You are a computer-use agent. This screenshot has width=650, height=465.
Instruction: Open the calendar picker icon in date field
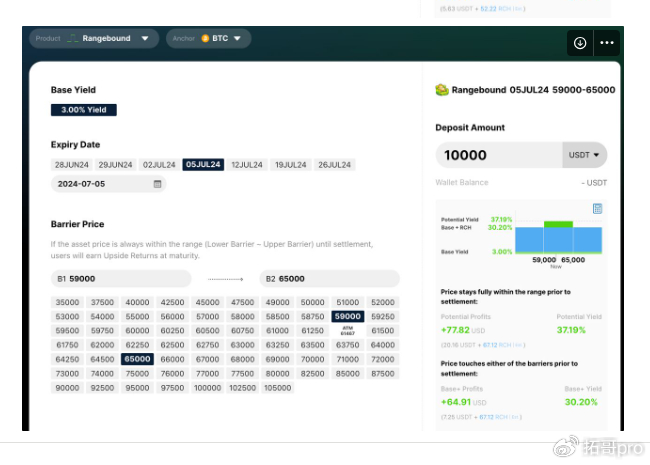click(158, 184)
